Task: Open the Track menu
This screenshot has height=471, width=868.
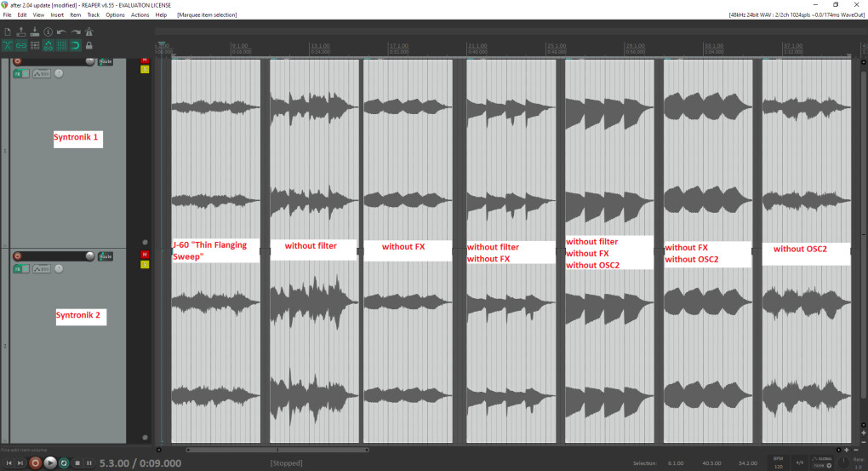Action: (93, 15)
